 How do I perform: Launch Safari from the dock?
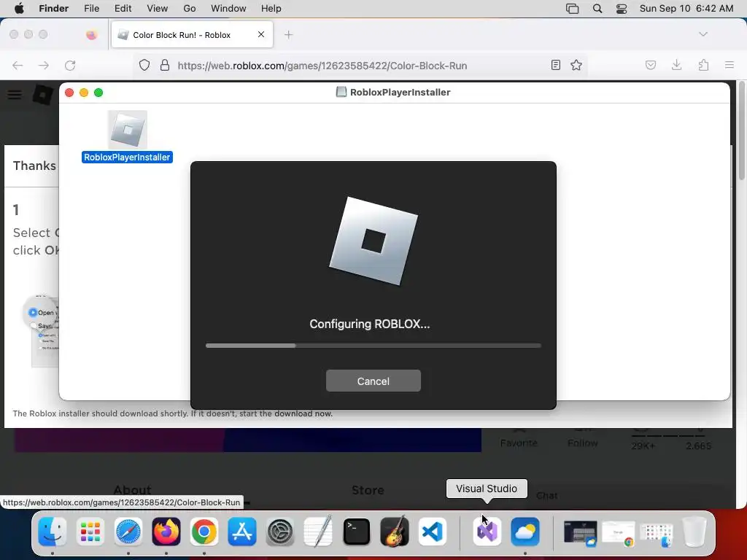coord(128,532)
